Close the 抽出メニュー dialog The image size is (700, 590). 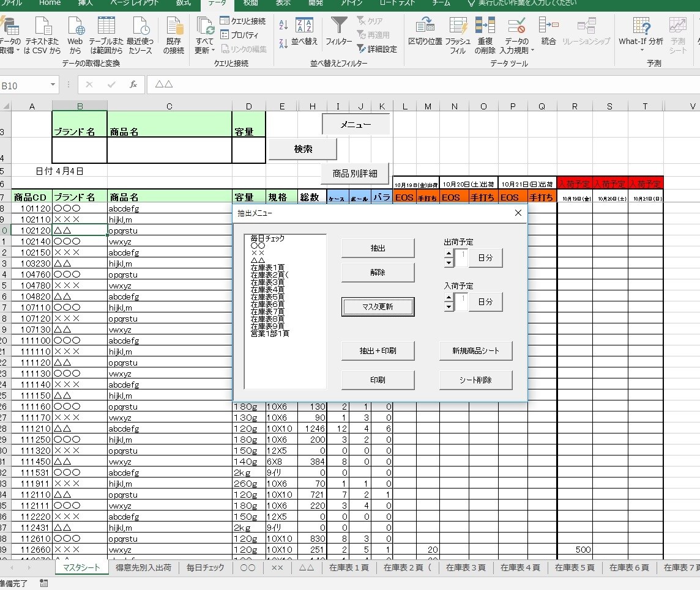tap(518, 213)
